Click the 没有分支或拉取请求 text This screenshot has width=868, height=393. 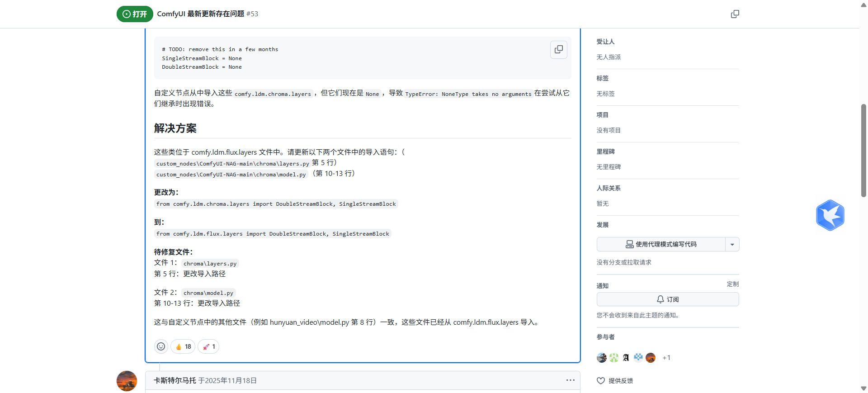point(624,262)
